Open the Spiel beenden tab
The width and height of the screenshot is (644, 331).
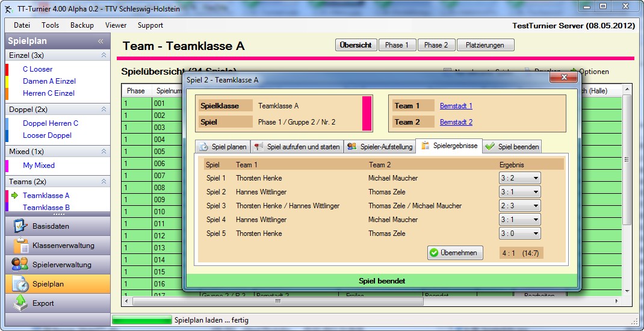tap(512, 147)
